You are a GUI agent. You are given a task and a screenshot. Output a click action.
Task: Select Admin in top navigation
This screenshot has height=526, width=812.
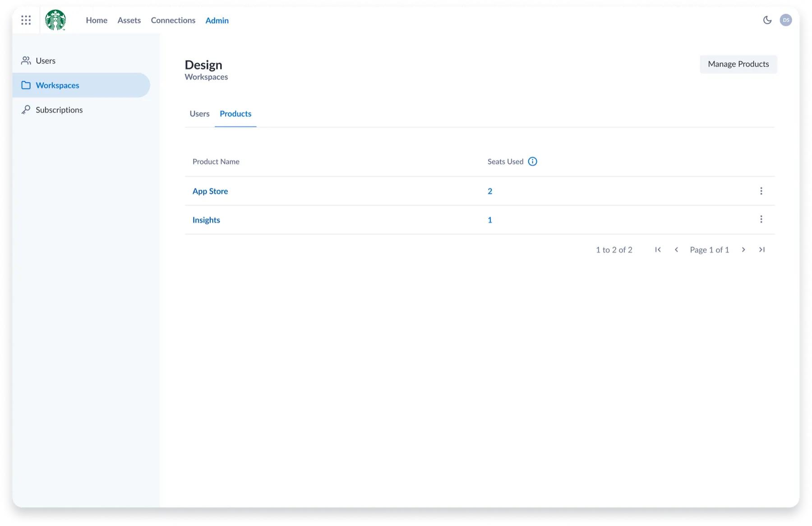coord(217,20)
